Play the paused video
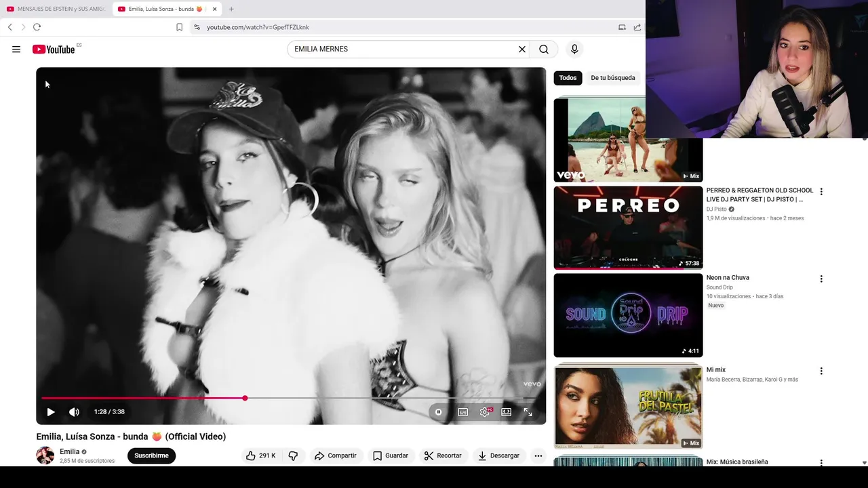 pos(51,411)
